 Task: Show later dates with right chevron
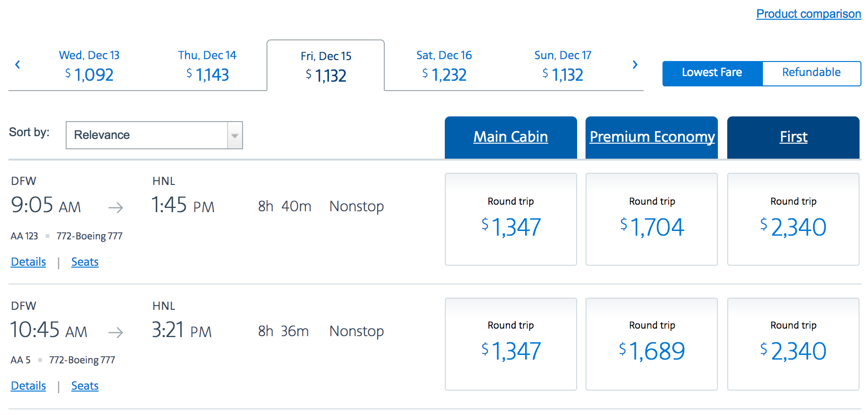(x=635, y=65)
